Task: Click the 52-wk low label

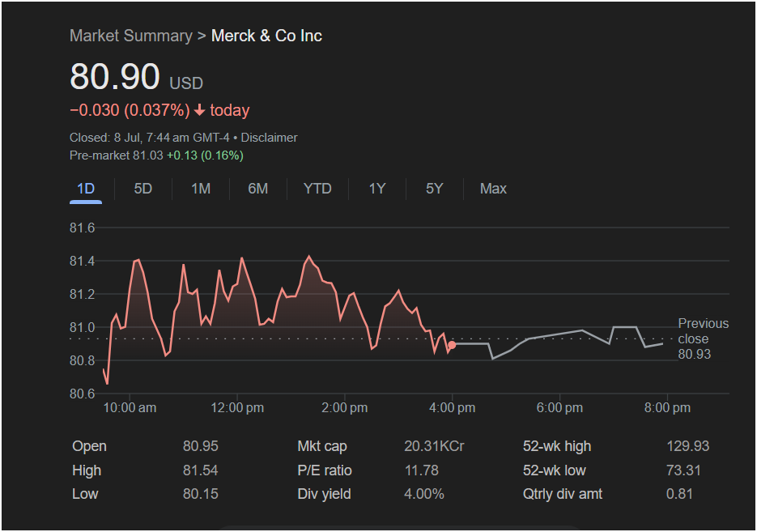Action: (555, 470)
